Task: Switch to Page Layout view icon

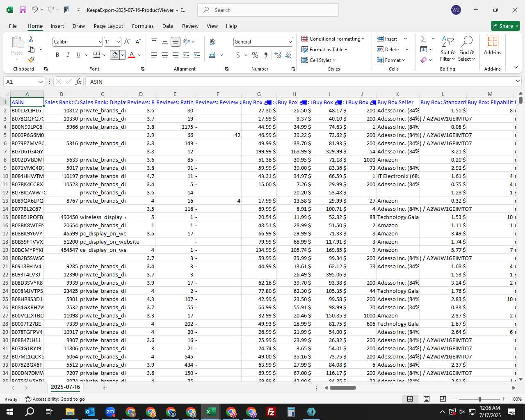Action: point(427,399)
